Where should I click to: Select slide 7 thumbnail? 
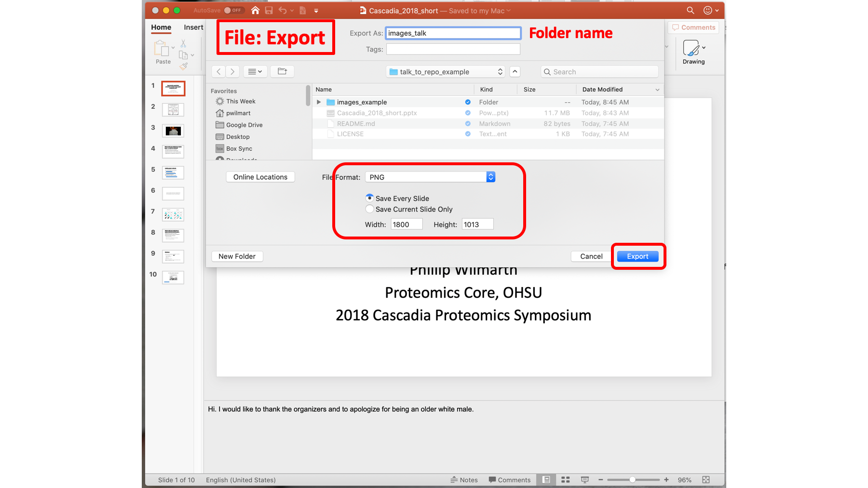(x=173, y=214)
